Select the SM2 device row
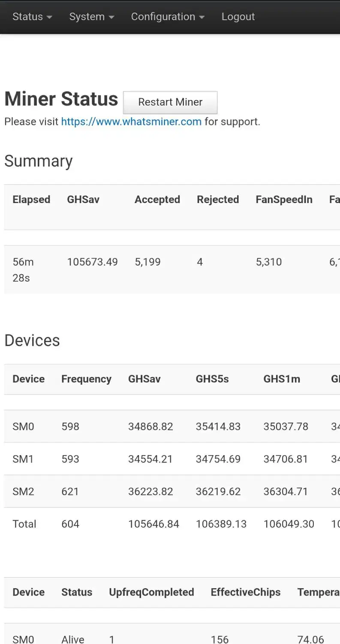This screenshot has height=644, width=340. click(23, 492)
